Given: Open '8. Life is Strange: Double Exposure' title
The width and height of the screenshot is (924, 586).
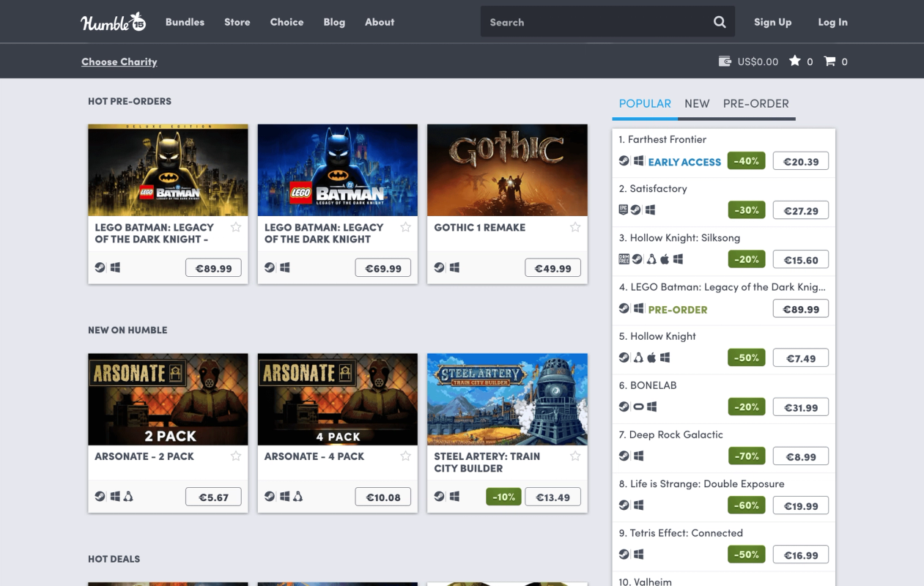Looking at the screenshot, I should click(x=702, y=483).
